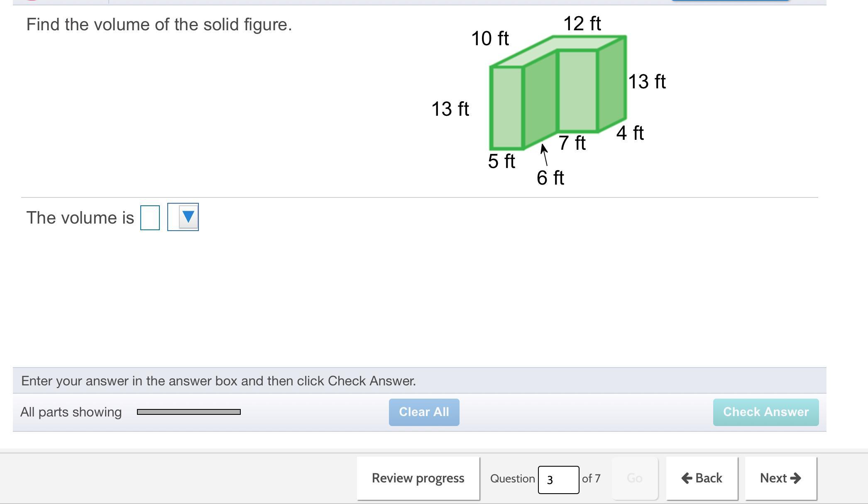Open the Review progress page
868x504 pixels.
pos(418,478)
